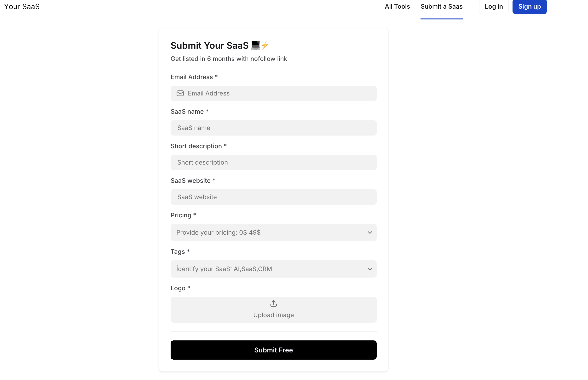Select the Submit a Saas nav tab
588x380 pixels.
click(441, 7)
